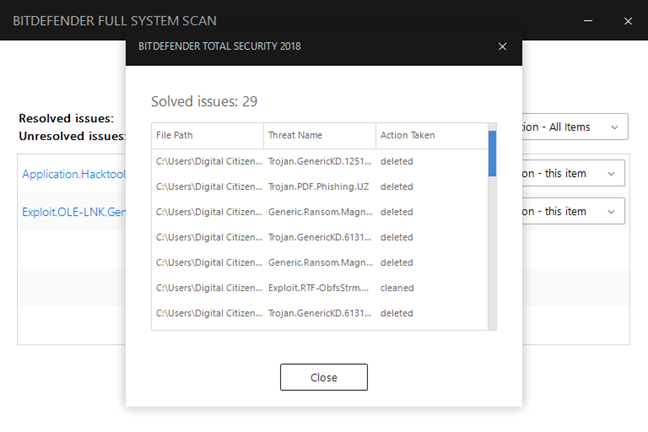Select the Trojan.GenericKD.1251... threat name cell
Image resolution: width=648 pixels, height=432 pixels.
pyautogui.click(x=319, y=161)
